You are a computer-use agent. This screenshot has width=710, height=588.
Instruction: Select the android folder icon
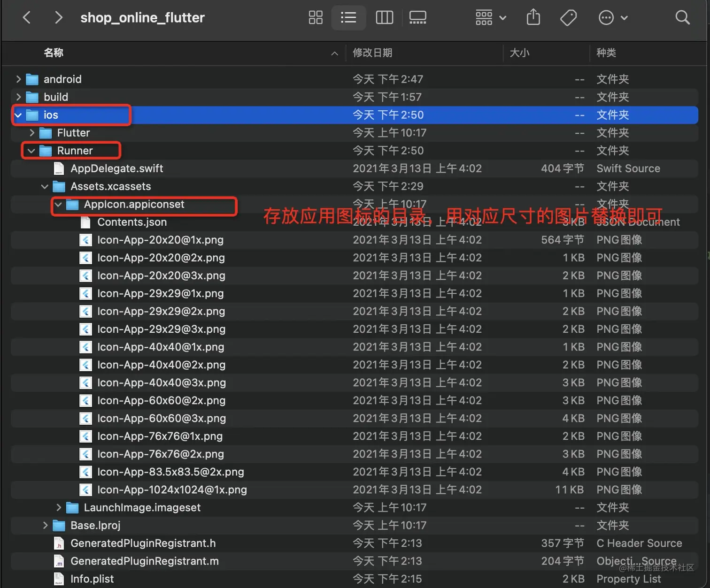point(32,79)
